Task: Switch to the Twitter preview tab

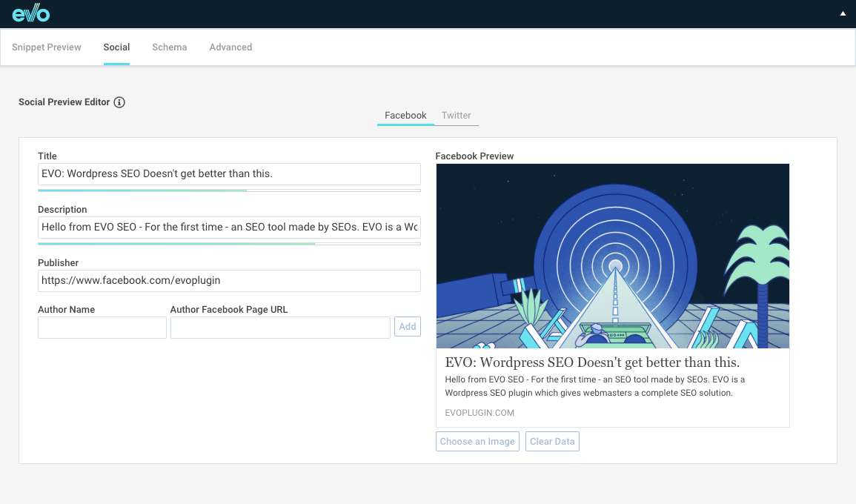Action: [x=456, y=115]
